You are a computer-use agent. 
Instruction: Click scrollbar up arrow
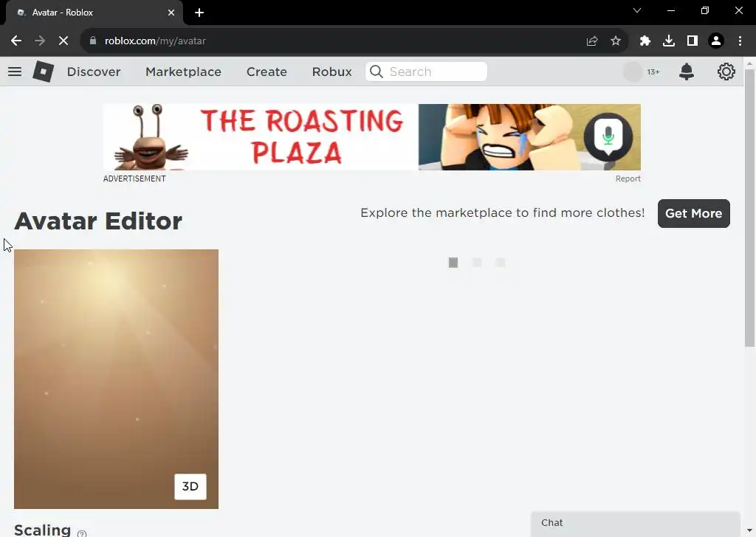(749, 63)
